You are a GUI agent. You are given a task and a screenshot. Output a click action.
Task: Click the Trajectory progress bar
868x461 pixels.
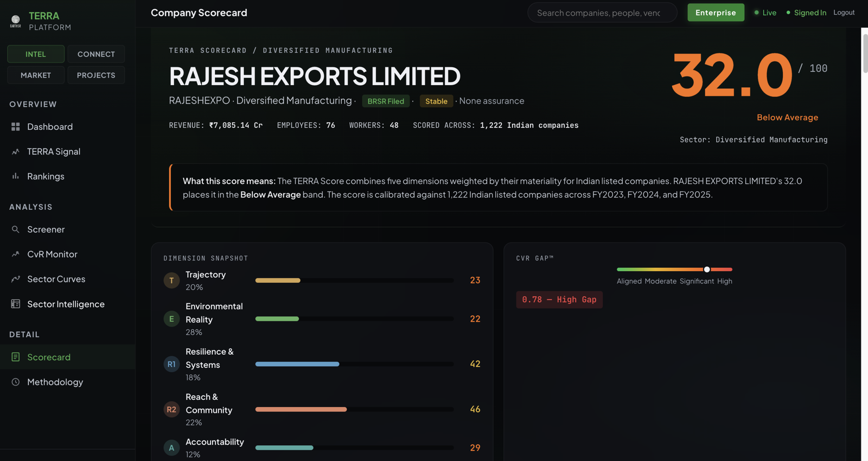click(354, 280)
